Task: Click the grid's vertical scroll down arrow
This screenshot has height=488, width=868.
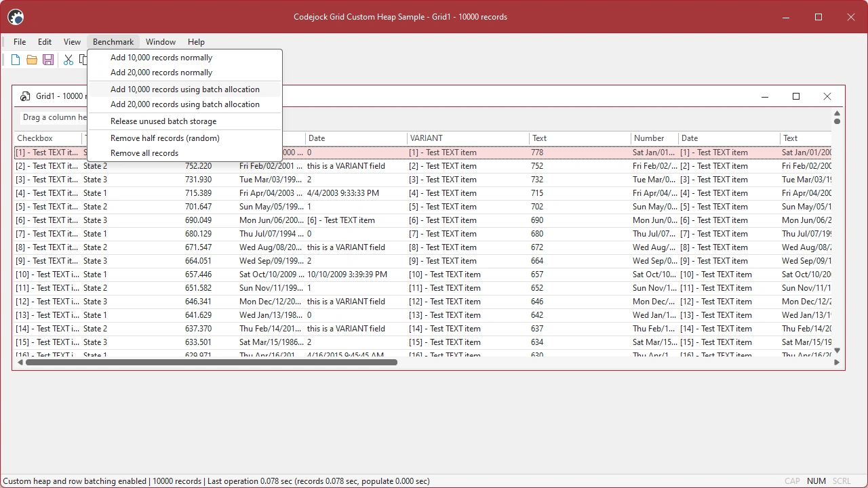Action: click(837, 350)
